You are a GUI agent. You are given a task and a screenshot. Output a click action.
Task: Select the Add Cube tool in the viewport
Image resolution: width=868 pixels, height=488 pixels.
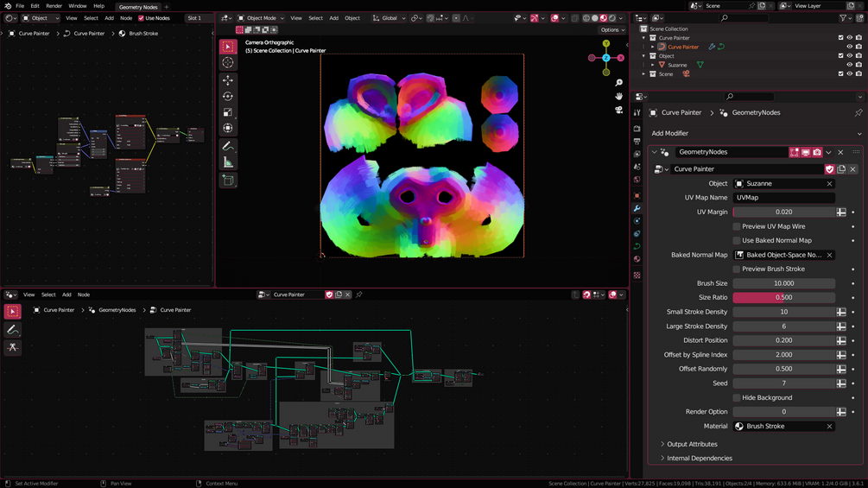[x=227, y=180]
